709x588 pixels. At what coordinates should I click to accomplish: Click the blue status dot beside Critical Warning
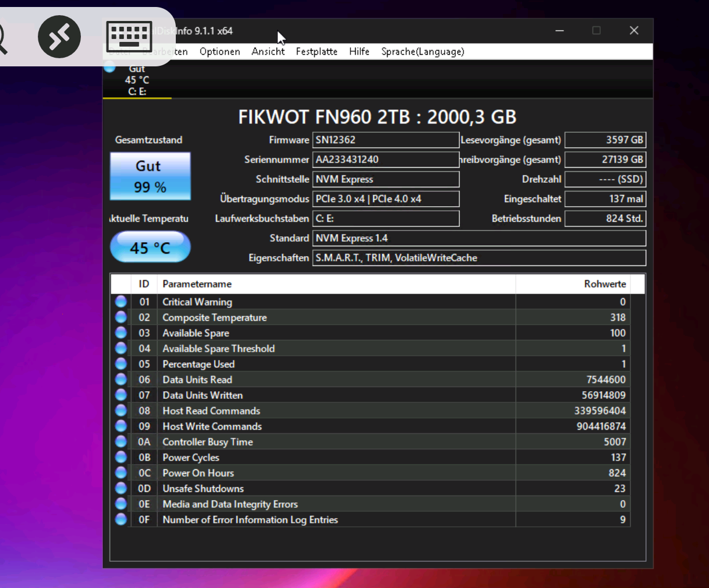[x=120, y=301]
